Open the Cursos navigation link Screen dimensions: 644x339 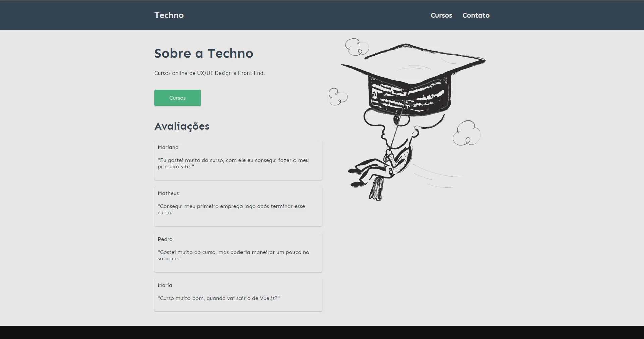(x=441, y=15)
